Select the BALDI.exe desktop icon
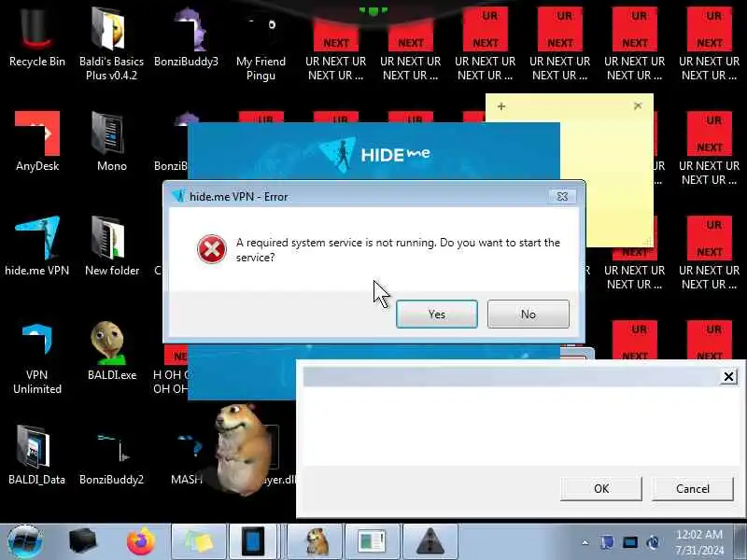Image resolution: width=747 pixels, height=560 pixels. point(111,351)
